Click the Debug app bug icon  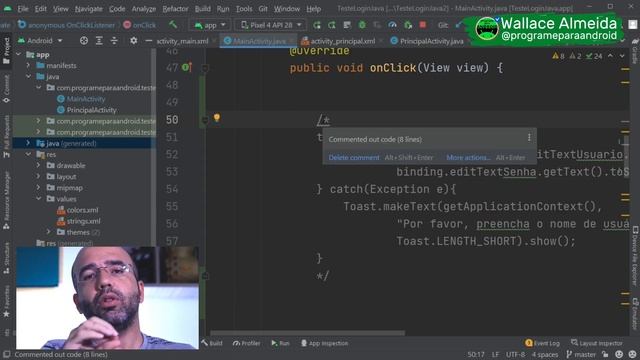coord(362,25)
